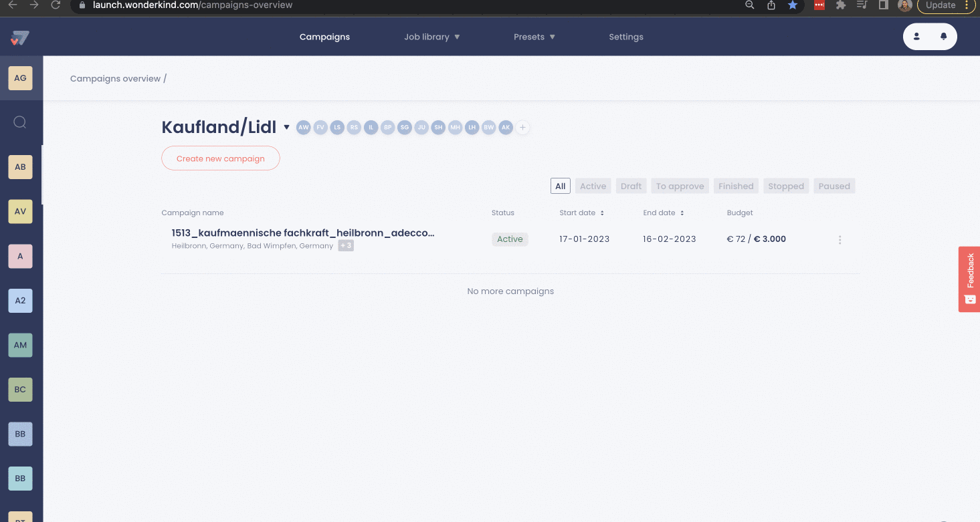Click the MH member avatar
Image resolution: width=980 pixels, height=522 pixels.
pyautogui.click(x=456, y=127)
